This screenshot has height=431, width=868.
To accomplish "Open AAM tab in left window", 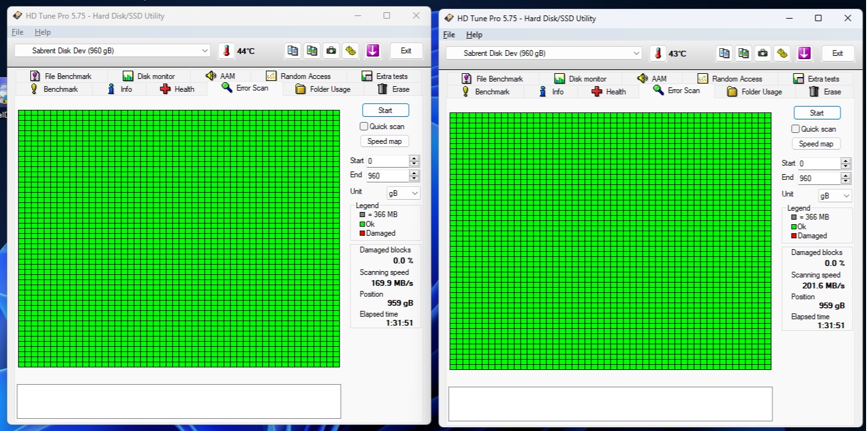I will (220, 76).
